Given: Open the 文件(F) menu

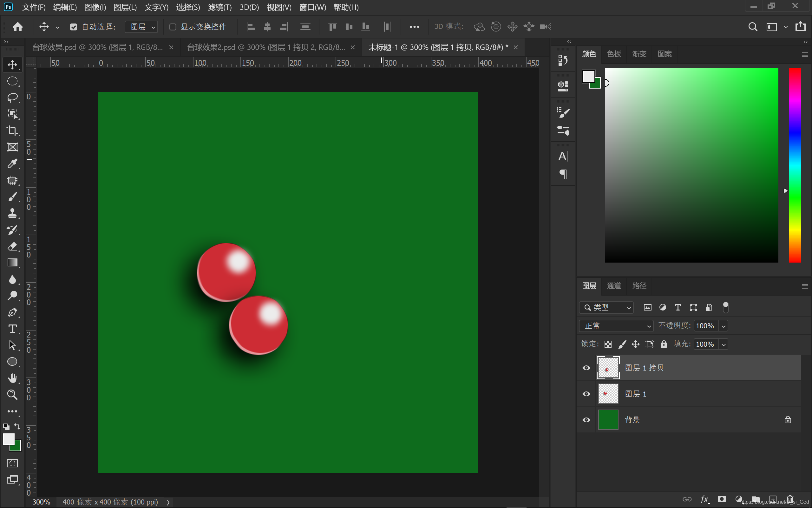Looking at the screenshot, I should pyautogui.click(x=34, y=7).
